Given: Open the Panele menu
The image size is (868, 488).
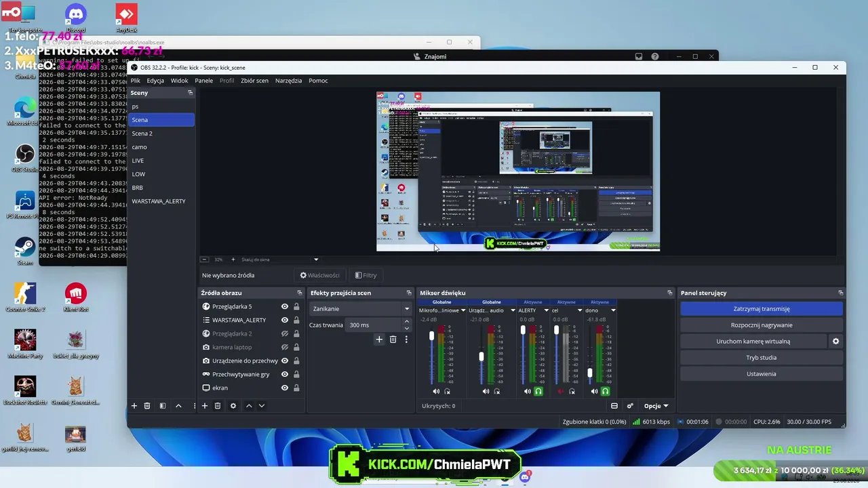Looking at the screenshot, I should (x=203, y=81).
